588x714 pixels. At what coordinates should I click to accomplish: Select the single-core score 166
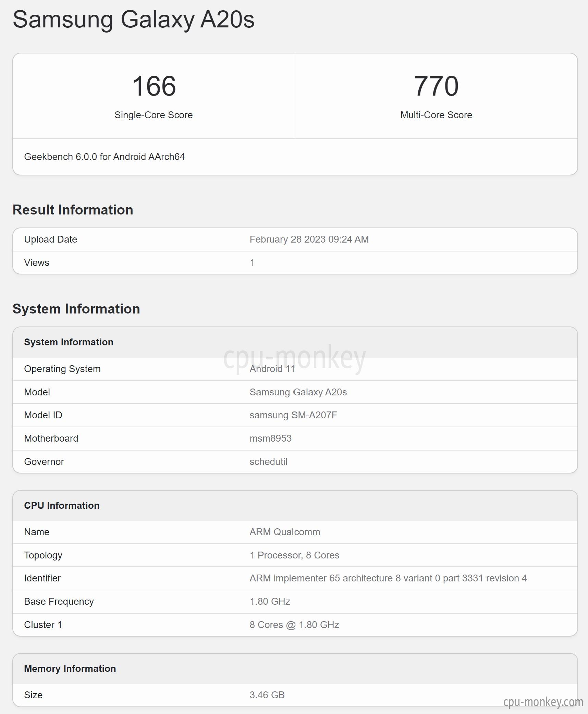pyautogui.click(x=154, y=86)
